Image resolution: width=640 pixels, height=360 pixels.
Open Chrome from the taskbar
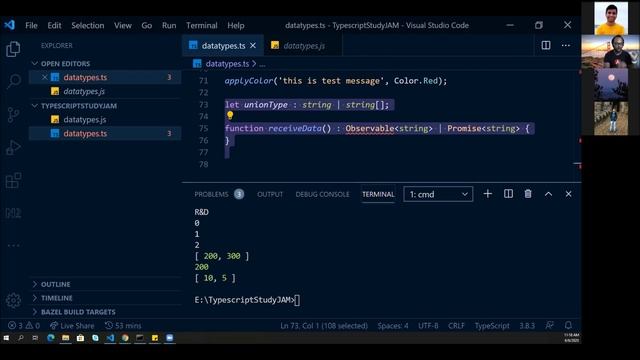(x=125, y=338)
